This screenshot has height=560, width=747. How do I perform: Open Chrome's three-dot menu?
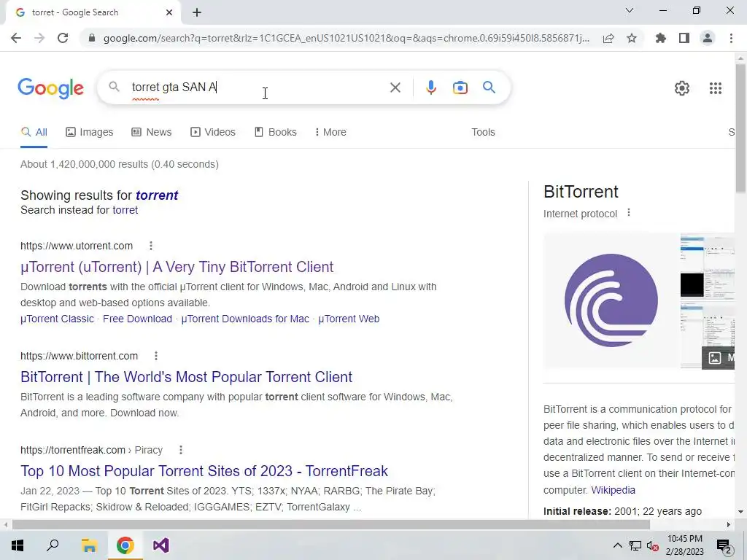[x=731, y=38]
